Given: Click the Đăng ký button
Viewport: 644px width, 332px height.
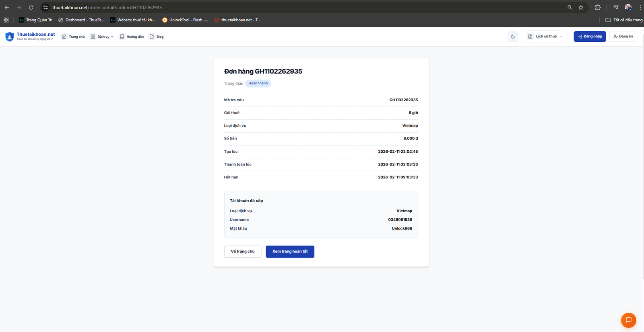Looking at the screenshot, I should tap(623, 37).
